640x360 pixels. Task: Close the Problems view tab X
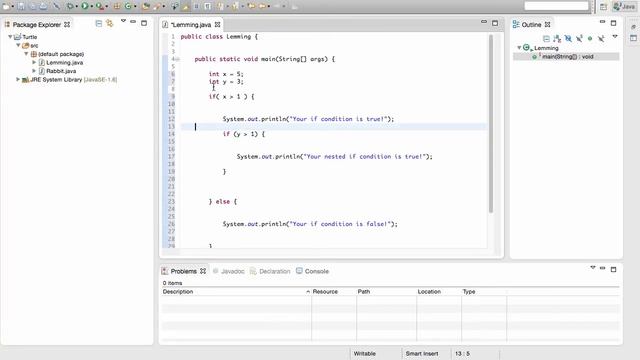[x=203, y=271]
